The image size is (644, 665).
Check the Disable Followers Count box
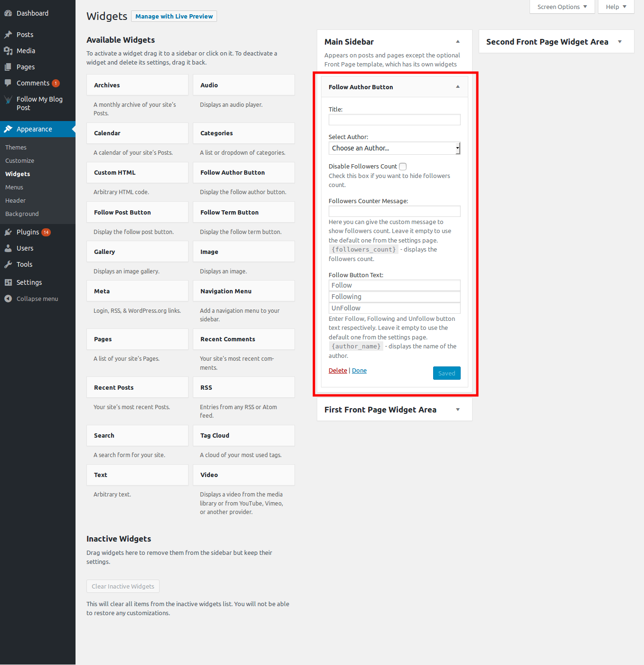(x=403, y=167)
